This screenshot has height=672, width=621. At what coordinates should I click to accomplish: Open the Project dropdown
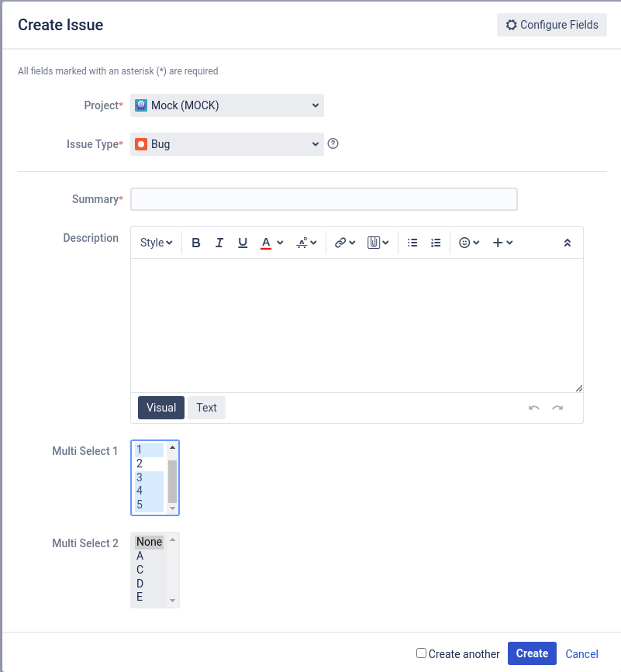pos(226,105)
